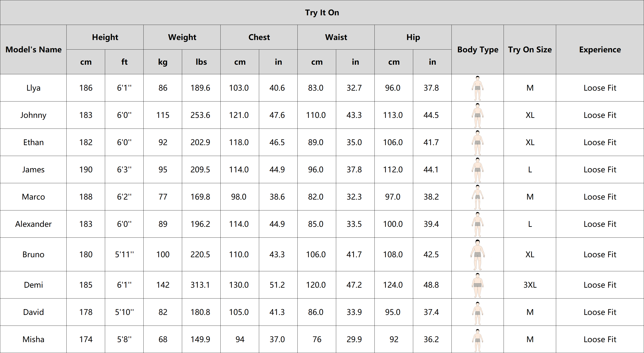Click David's body type figure icon
Viewport: 644px width, 353px height.
click(477, 313)
